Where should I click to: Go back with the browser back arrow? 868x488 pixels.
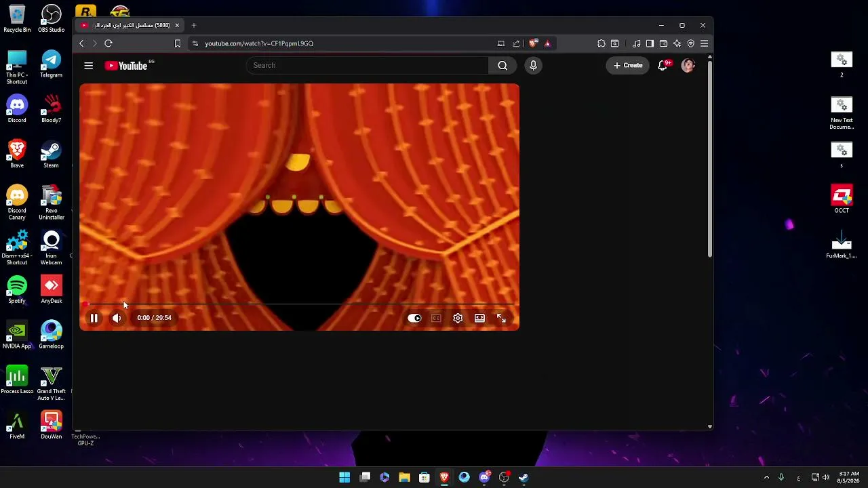[81, 43]
